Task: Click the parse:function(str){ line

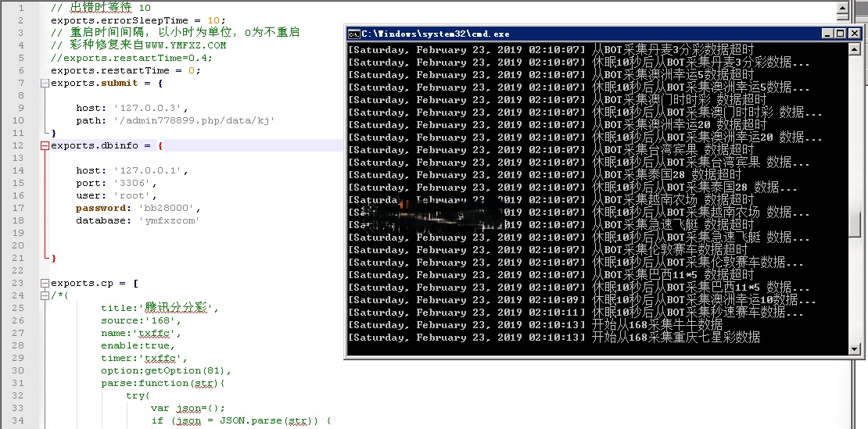Action: (163, 383)
